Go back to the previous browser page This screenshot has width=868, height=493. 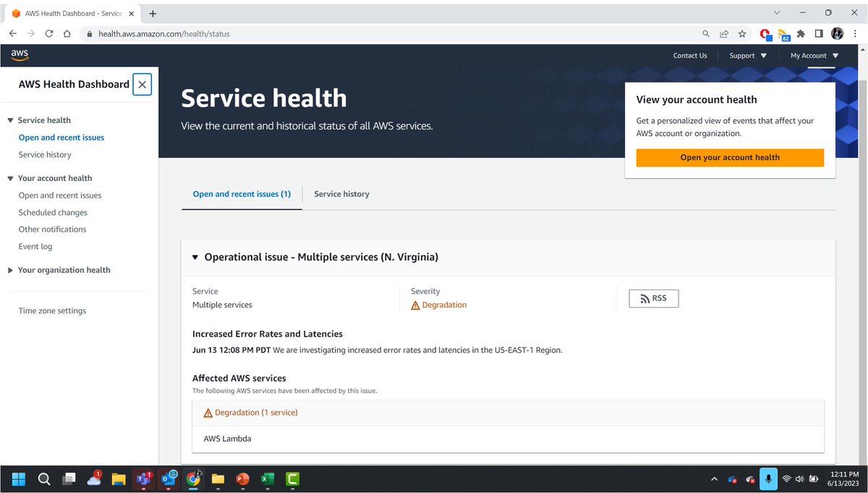click(x=12, y=33)
